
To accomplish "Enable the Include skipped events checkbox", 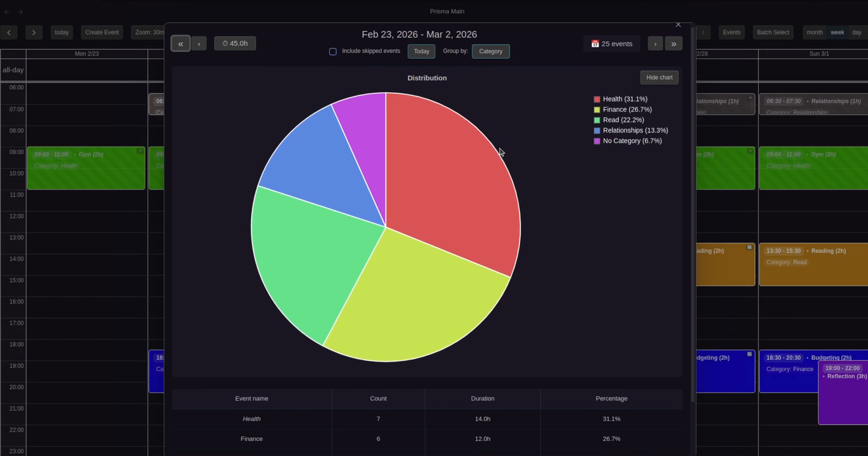I will 332,51.
